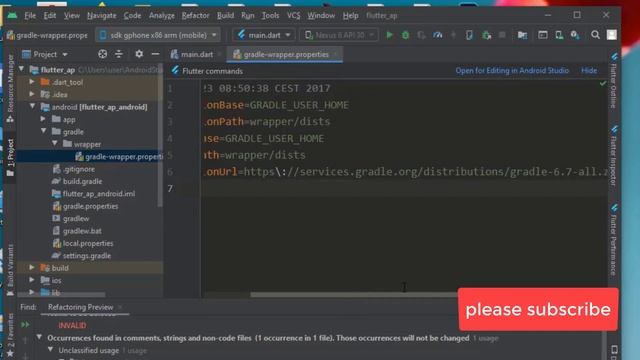The width and height of the screenshot is (640, 360).
Task: Click the locate target icon in Project panel
Action: coord(102,54)
